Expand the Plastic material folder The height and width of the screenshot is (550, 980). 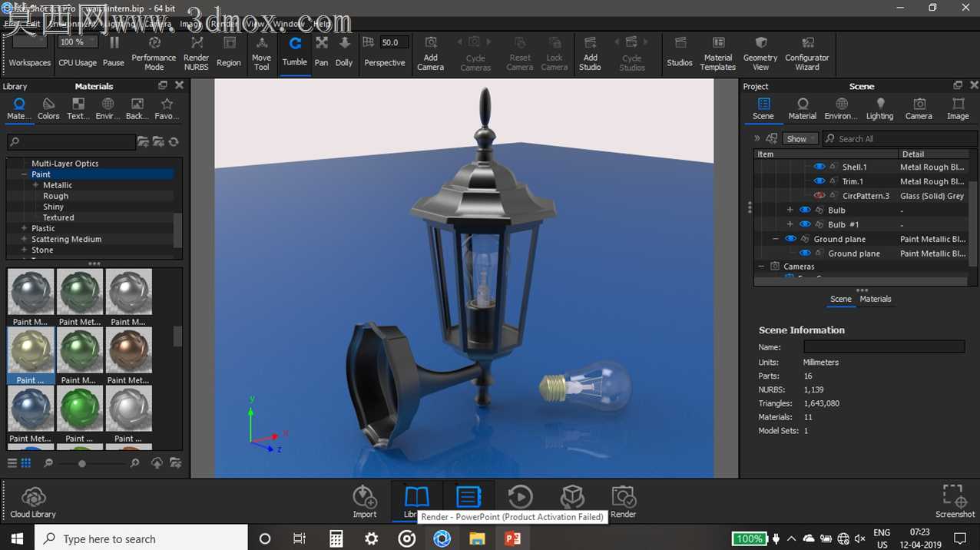tap(24, 228)
